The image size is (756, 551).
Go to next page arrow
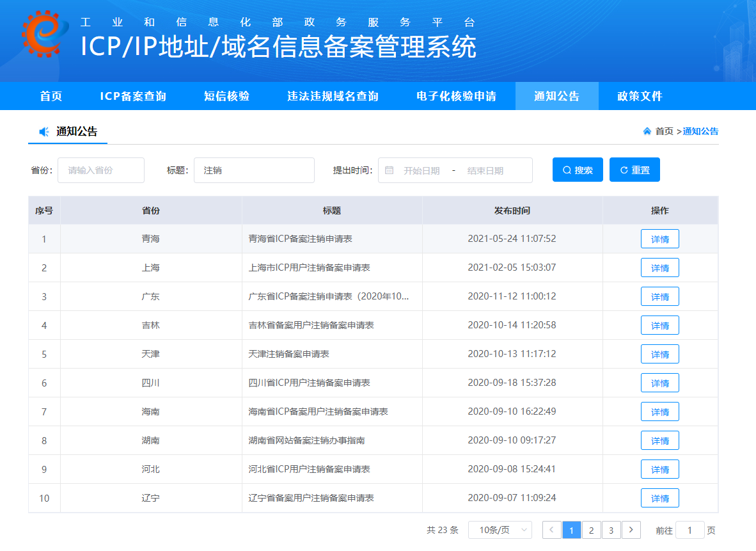click(x=631, y=530)
